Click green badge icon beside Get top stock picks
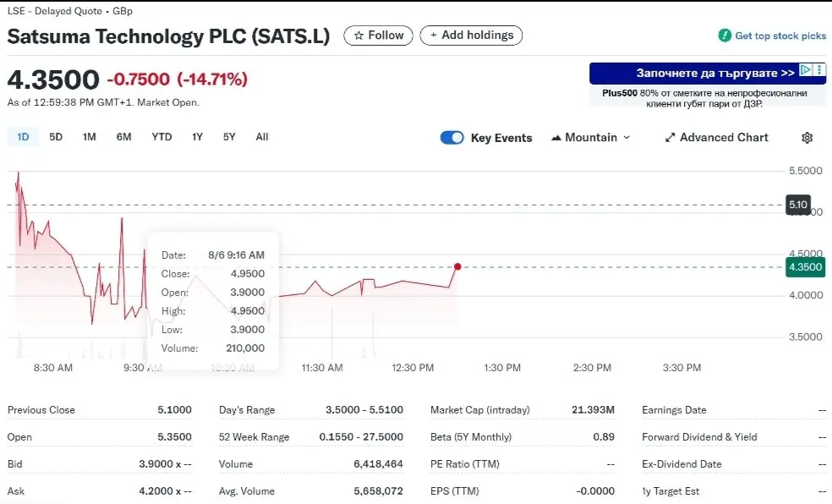 click(725, 36)
